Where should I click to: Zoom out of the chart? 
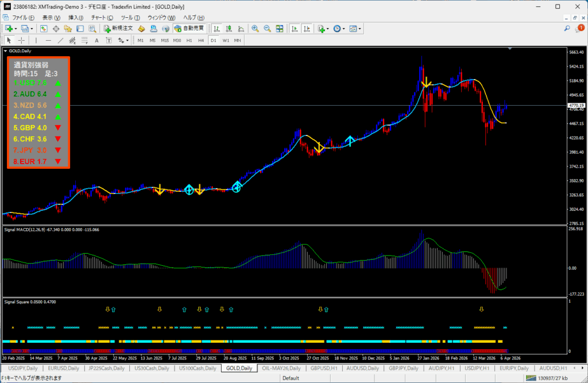267,28
